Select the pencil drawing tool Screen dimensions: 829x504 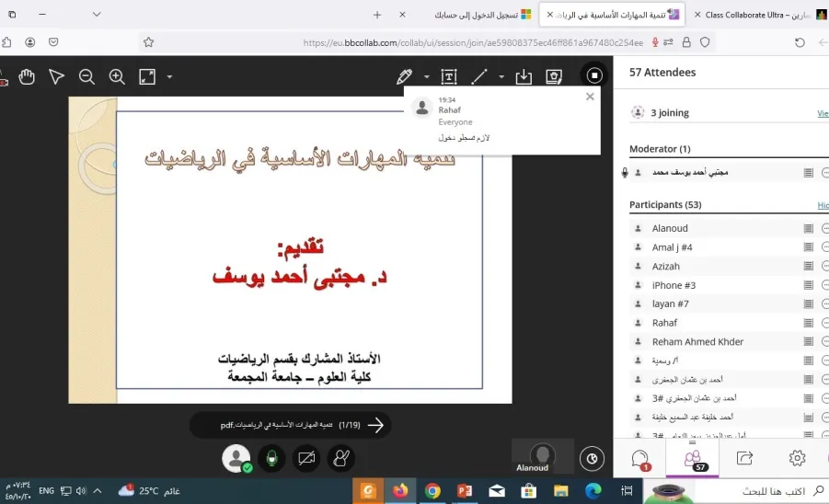(x=405, y=76)
